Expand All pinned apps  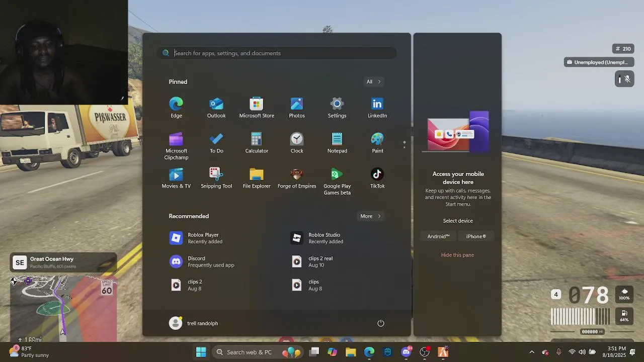pyautogui.click(x=373, y=81)
